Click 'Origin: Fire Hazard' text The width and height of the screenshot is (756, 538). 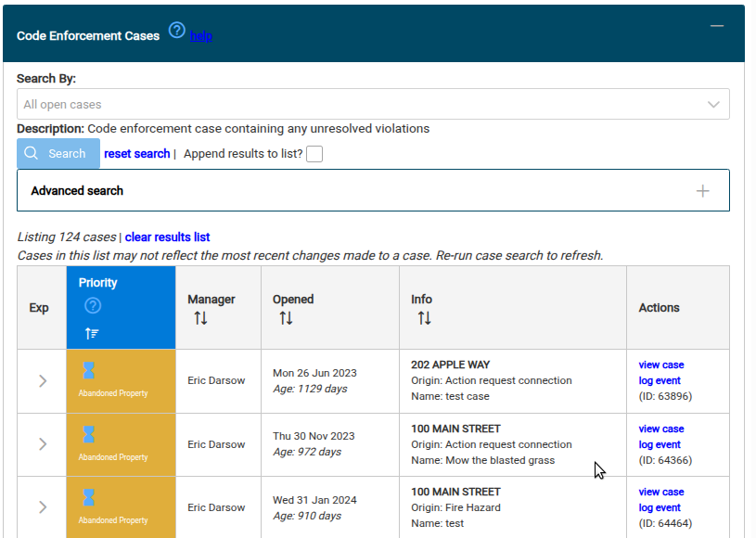tap(455, 507)
